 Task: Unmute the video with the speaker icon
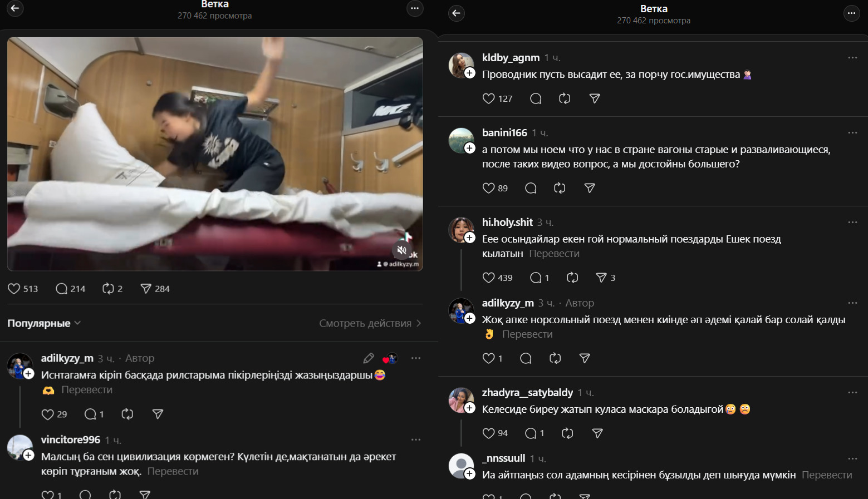401,250
